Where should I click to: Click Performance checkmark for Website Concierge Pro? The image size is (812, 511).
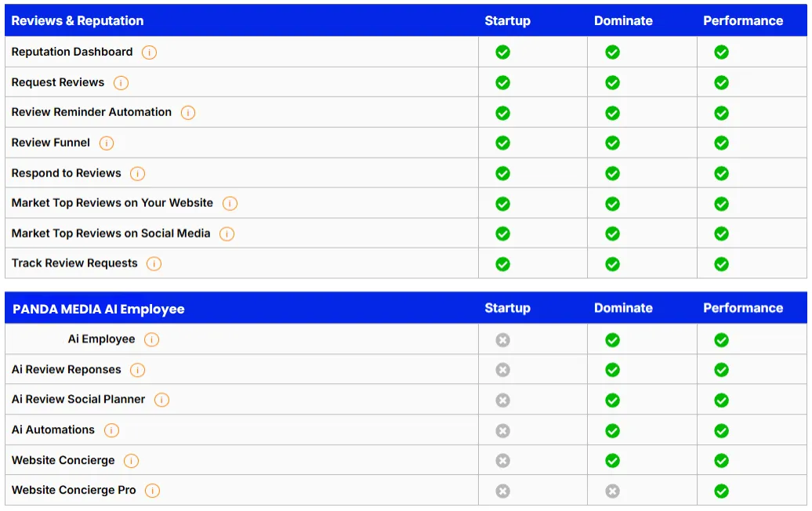pos(721,491)
